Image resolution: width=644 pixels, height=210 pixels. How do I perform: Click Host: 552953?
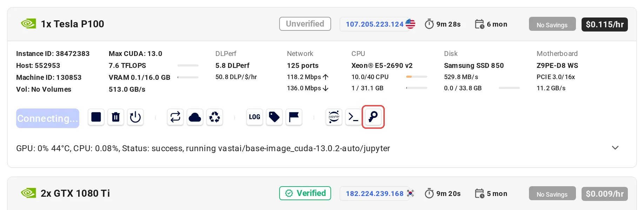38,65
